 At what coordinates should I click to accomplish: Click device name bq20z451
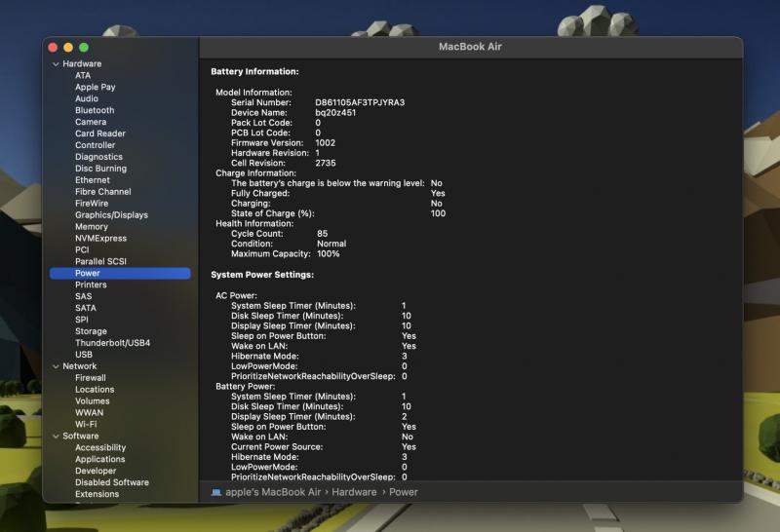pos(335,113)
